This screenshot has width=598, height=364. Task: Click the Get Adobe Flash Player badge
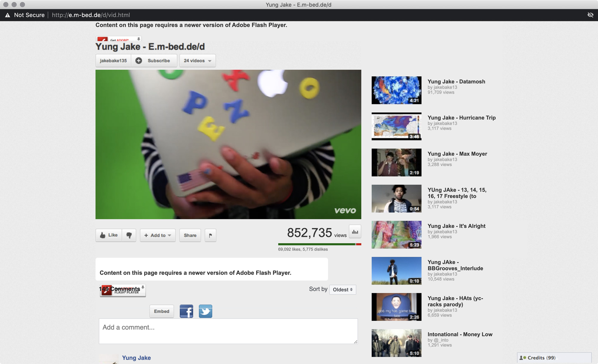pyautogui.click(x=119, y=39)
